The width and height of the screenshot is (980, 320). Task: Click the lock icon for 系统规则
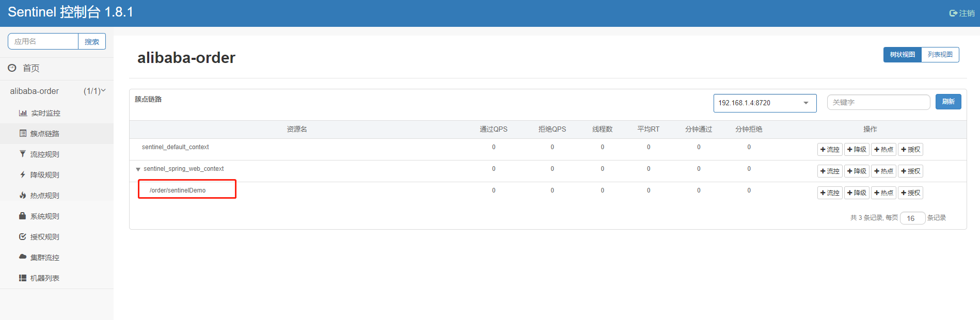tap(23, 216)
